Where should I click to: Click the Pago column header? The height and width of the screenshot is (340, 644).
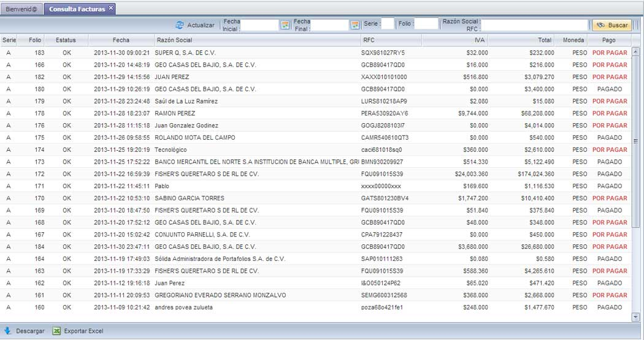tap(608, 40)
